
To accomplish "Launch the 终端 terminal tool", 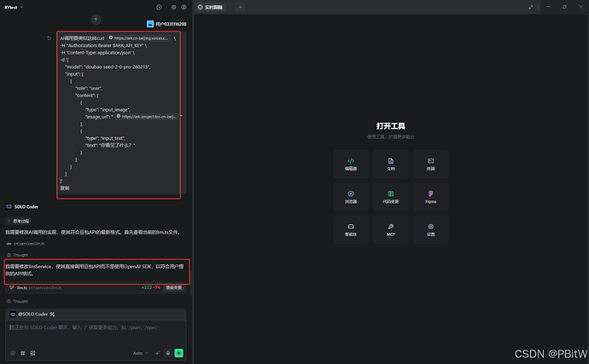I will 430,164.
